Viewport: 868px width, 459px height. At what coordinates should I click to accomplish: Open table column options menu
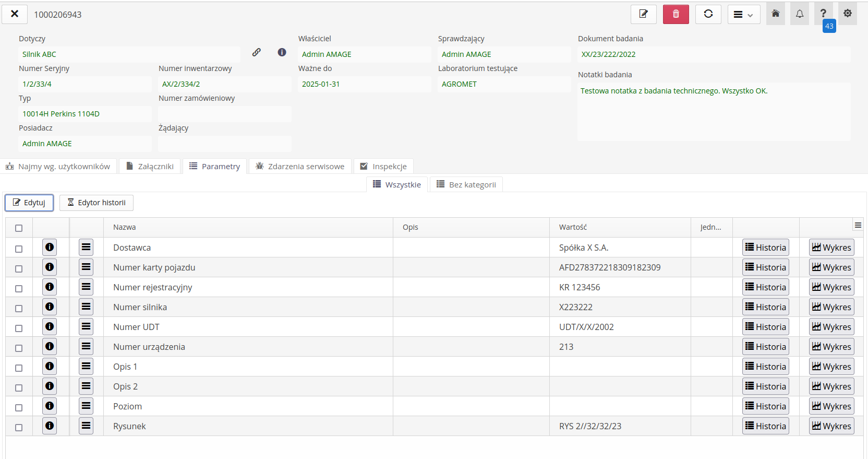[x=858, y=225]
